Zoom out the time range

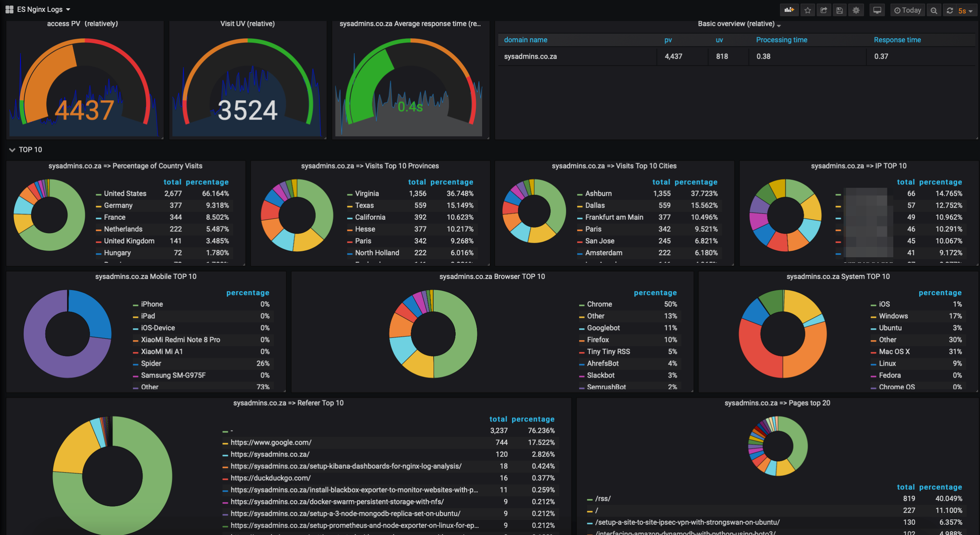pos(933,10)
